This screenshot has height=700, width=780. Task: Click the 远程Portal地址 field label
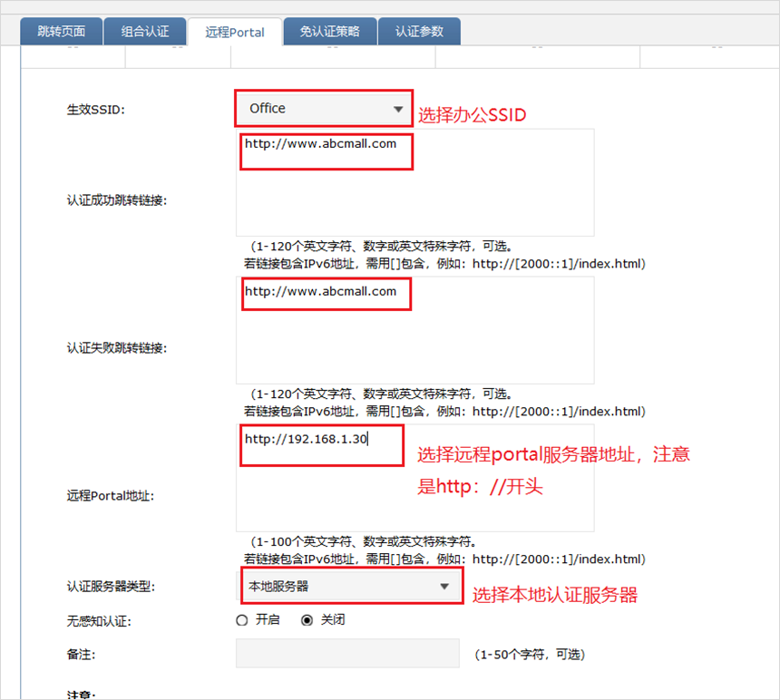click(x=111, y=497)
